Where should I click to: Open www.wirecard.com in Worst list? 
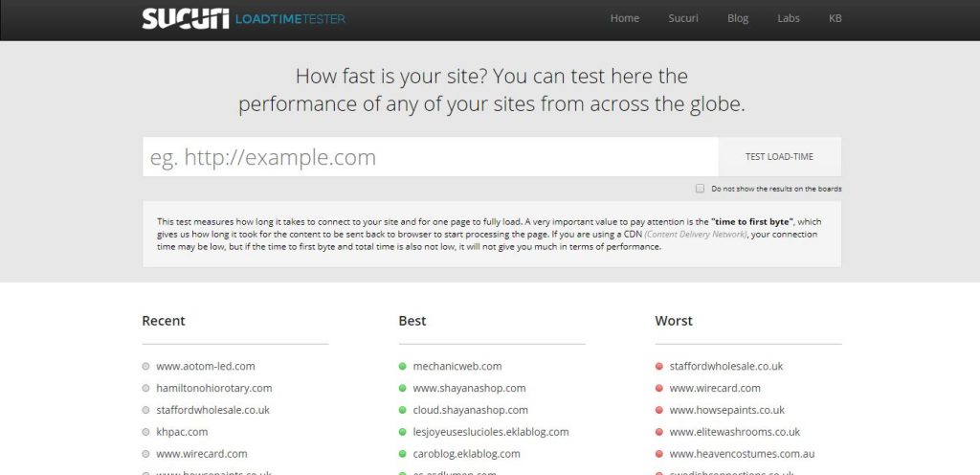pos(715,388)
